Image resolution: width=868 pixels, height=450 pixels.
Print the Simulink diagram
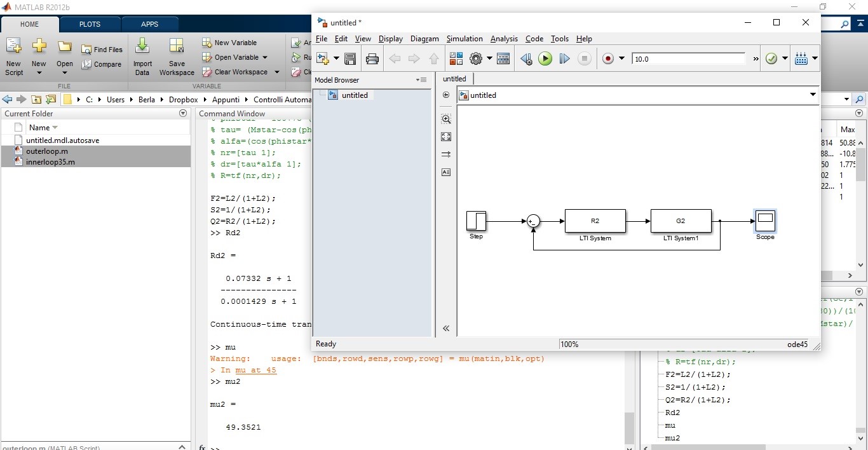coord(372,59)
